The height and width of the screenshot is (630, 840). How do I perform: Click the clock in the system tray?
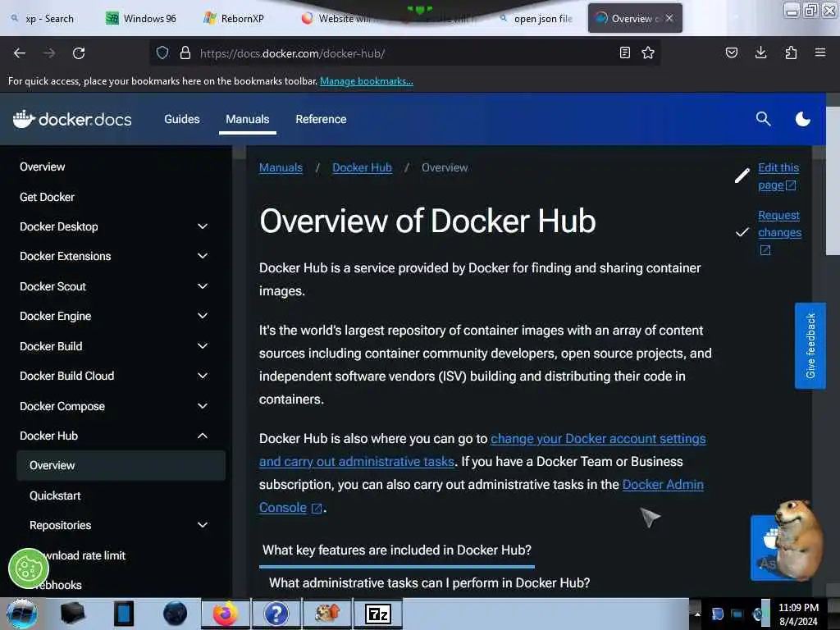[798, 614]
